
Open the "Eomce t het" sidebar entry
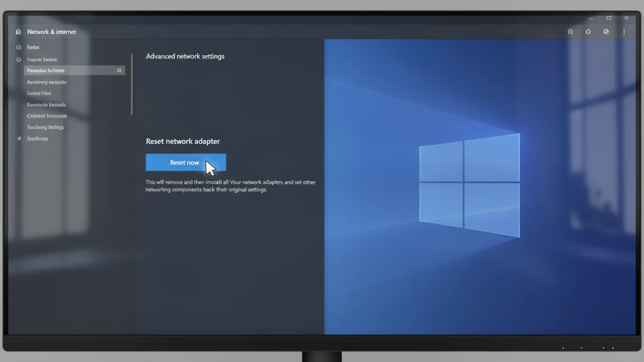(39, 93)
